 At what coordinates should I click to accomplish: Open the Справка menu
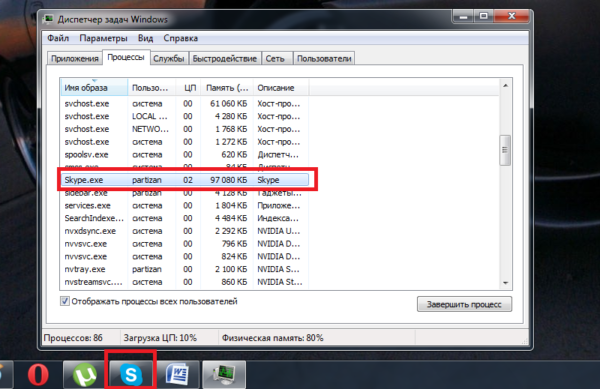pos(181,38)
